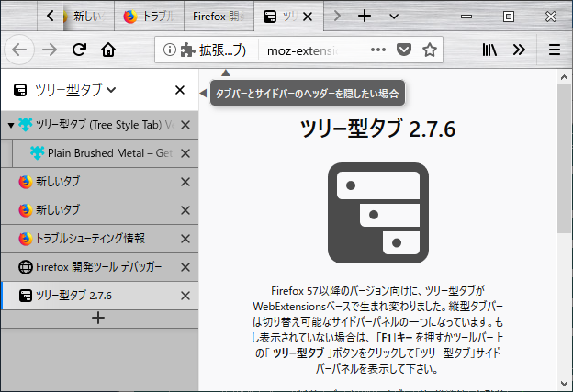Open the Library toolbar button
573x392 pixels.
[x=489, y=50]
